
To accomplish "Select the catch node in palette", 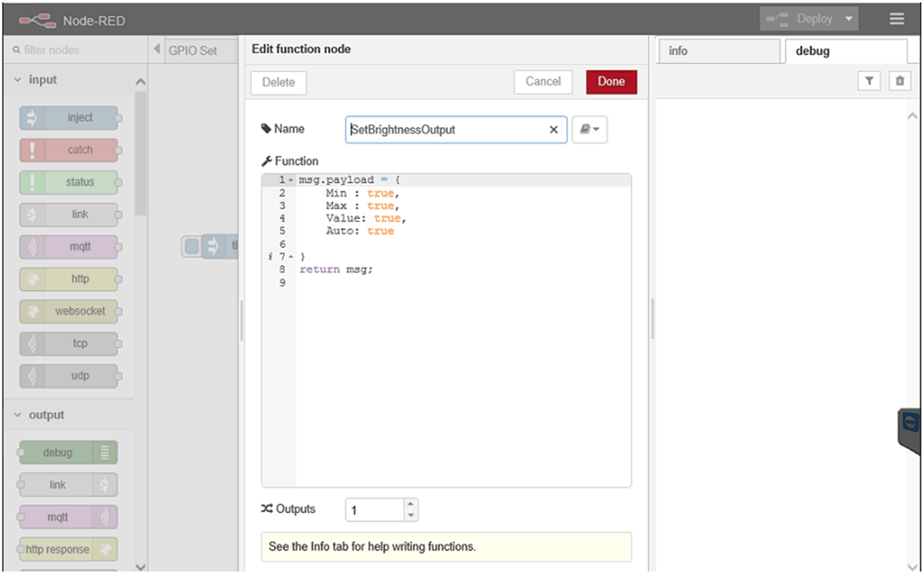I will [x=69, y=150].
